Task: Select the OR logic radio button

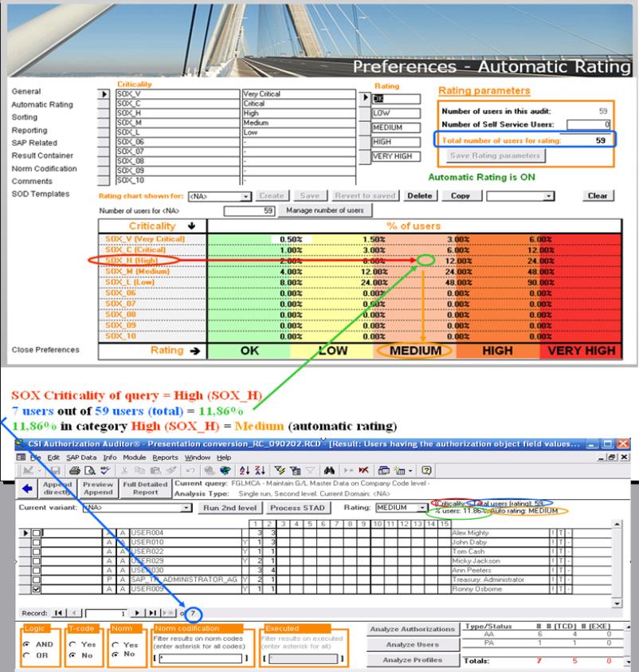Action: (x=27, y=655)
